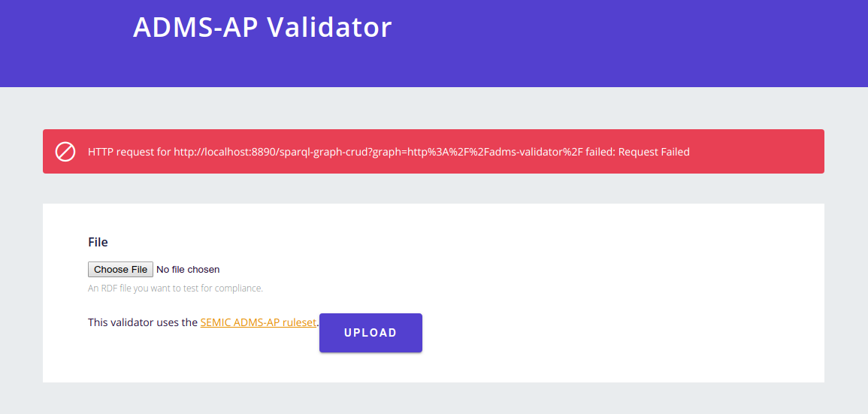Click the File field label

pyautogui.click(x=98, y=242)
